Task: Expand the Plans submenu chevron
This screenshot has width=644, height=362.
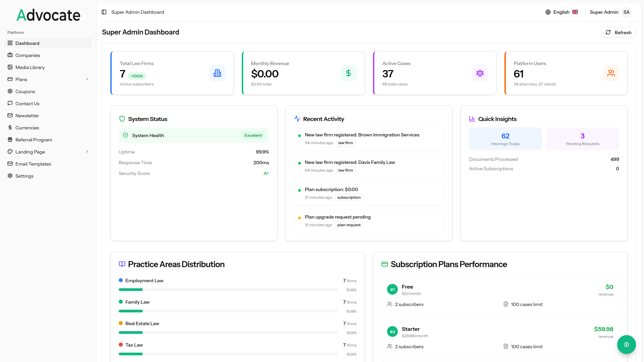Action: pyautogui.click(x=87, y=79)
